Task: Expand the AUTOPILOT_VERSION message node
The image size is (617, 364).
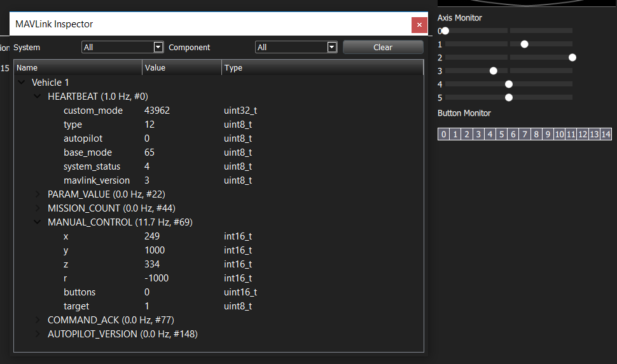Action: click(x=38, y=334)
